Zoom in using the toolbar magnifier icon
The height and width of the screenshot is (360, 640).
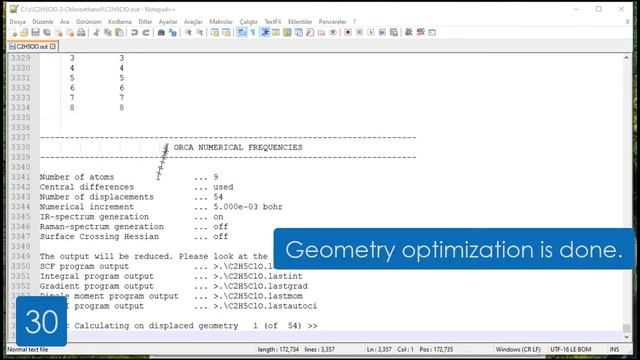pos(188,33)
